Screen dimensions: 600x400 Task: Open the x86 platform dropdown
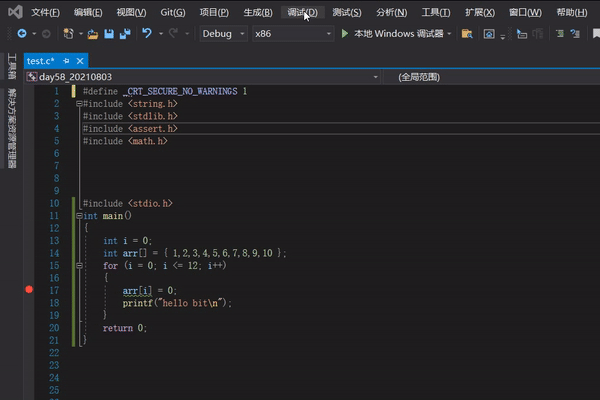pos(293,34)
